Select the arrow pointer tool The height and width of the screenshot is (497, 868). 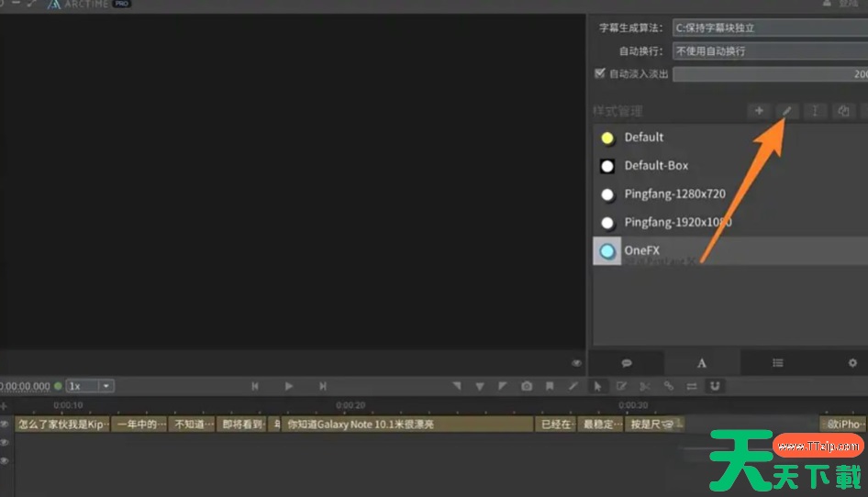pyautogui.click(x=597, y=386)
